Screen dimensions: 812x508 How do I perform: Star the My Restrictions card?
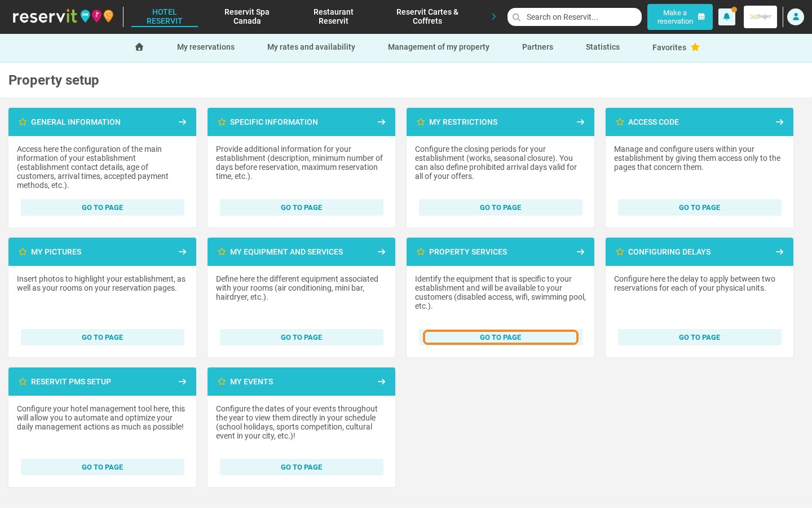(x=421, y=122)
